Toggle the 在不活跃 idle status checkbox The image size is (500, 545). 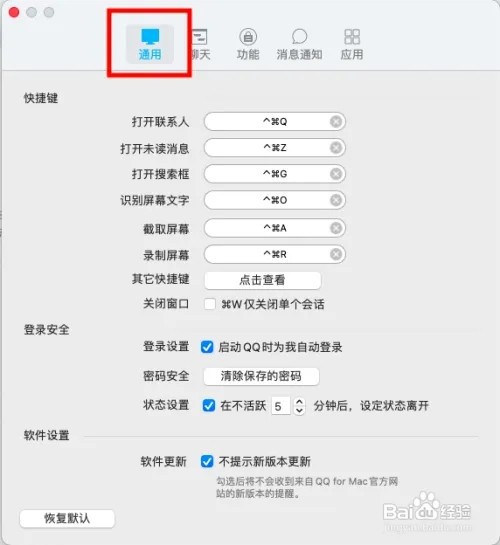209,405
